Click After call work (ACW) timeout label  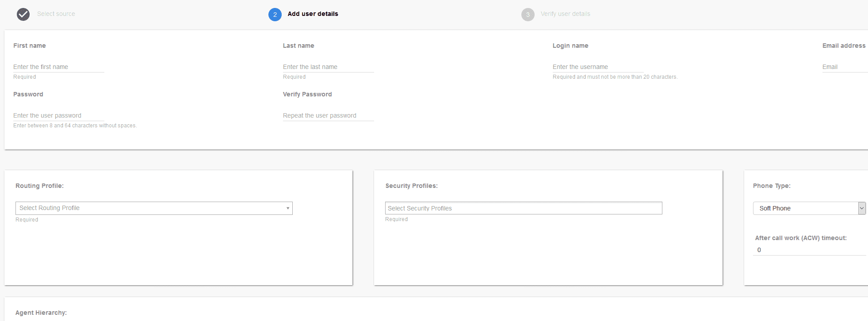pyautogui.click(x=801, y=238)
